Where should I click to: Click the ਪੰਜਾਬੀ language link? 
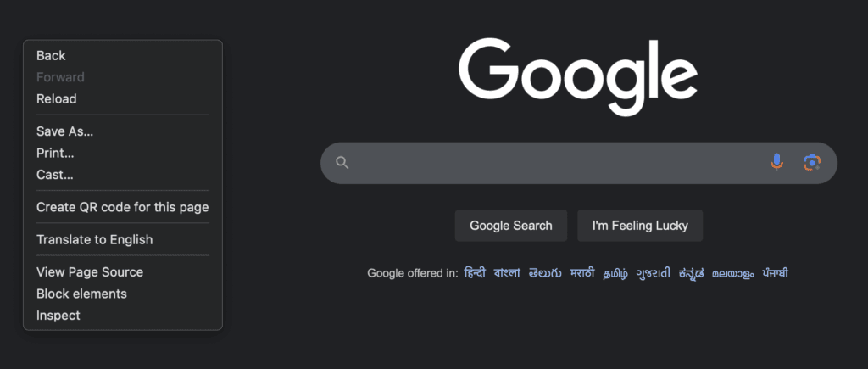coord(775,273)
